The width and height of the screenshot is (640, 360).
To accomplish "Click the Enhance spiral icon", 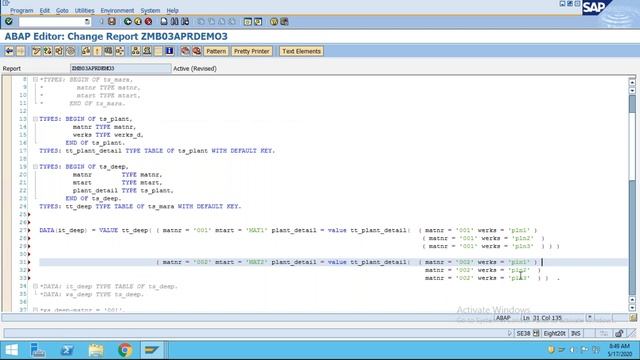I will (x=71, y=51).
